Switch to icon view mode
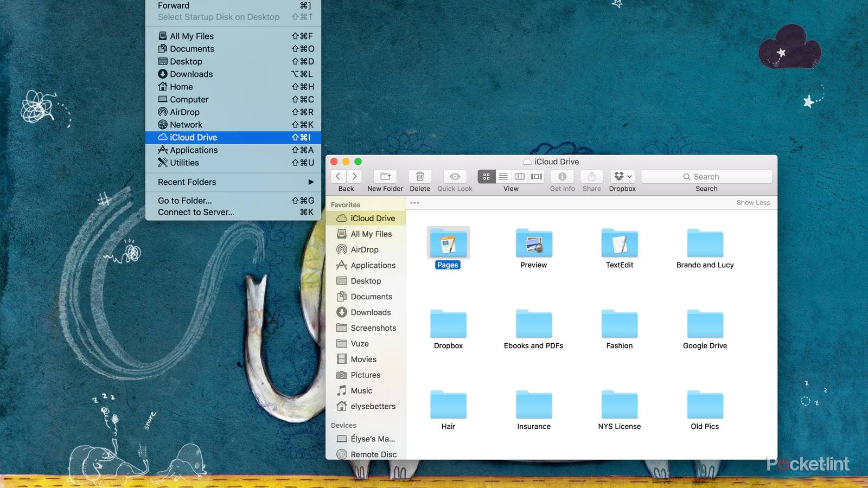The image size is (868, 488). click(487, 176)
